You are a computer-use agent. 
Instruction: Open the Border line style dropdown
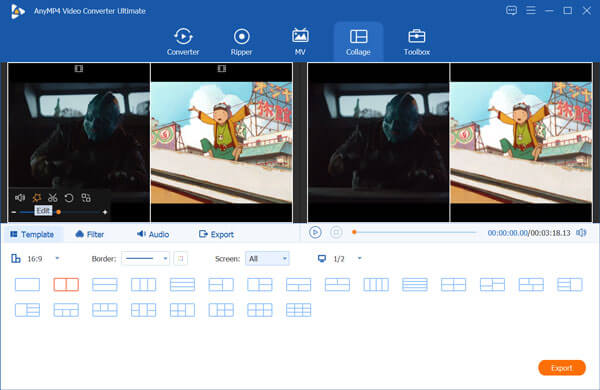click(145, 259)
